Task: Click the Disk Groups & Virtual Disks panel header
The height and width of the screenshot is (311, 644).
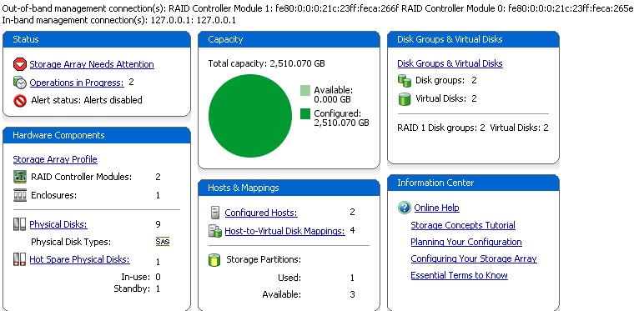Action: [473, 39]
